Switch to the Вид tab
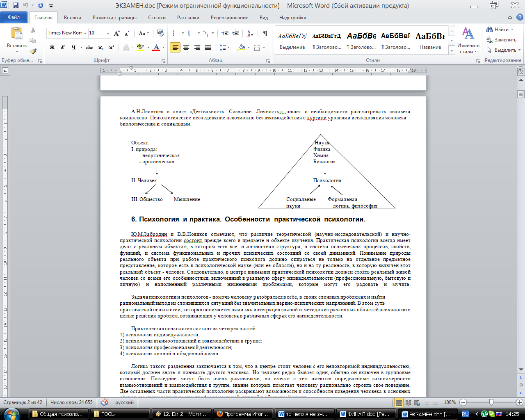This screenshot has width=525, height=420. [x=264, y=18]
